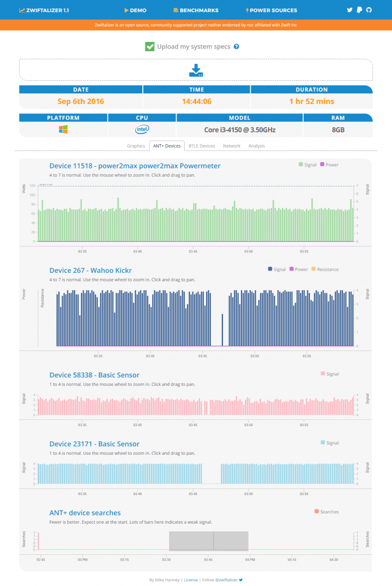Click the duration value 1 hr 52 mins
Viewport: 392px width, 586px height.
pos(312,101)
